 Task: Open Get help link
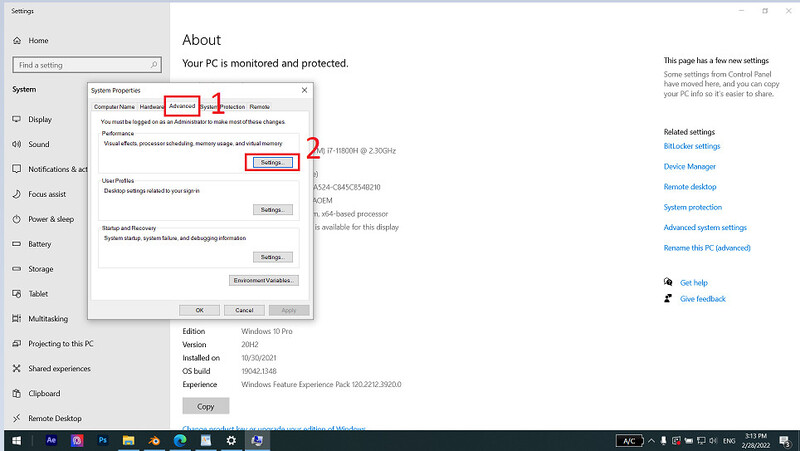point(693,283)
